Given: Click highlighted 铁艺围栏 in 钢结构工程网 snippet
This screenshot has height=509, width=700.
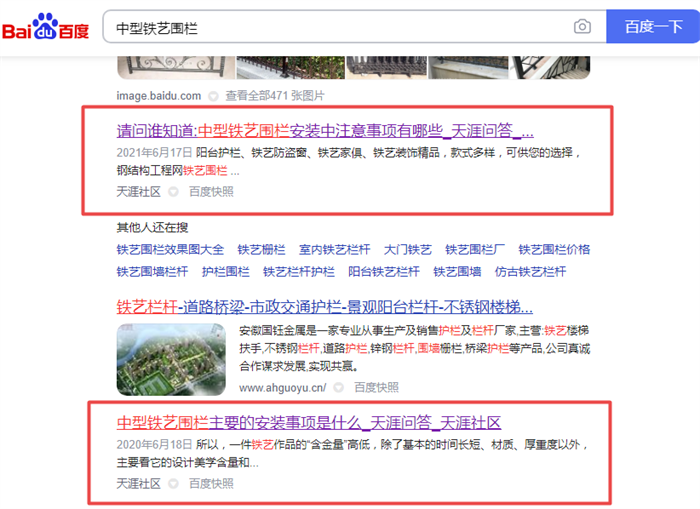Looking at the screenshot, I should [205, 171].
